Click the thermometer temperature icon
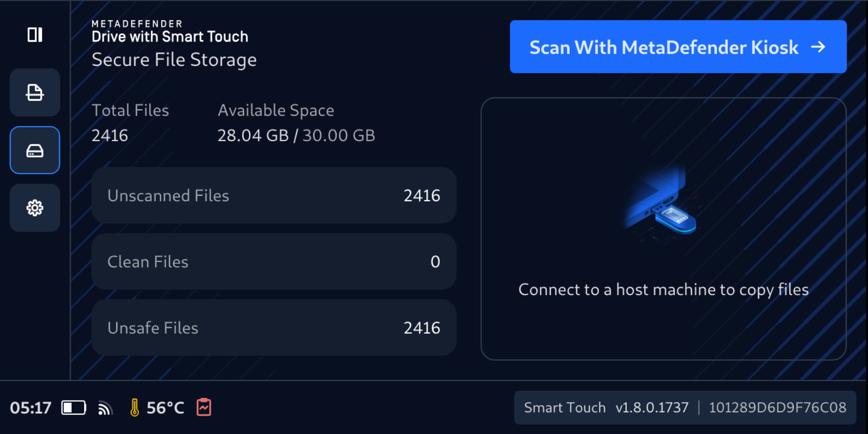The width and height of the screenshot is (868, 434). coord(135,408)
